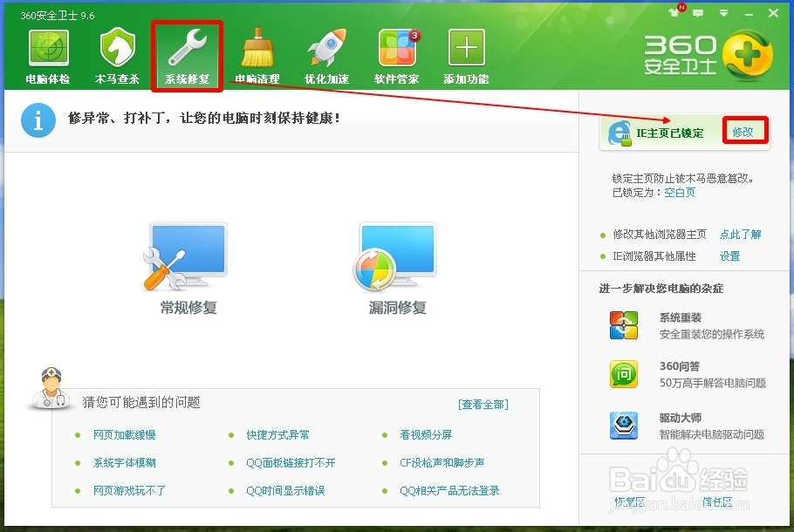Select CF没枪声和脚步声 problem
Viewport: 794px width, 532px height.
click(x=442, y=462)
